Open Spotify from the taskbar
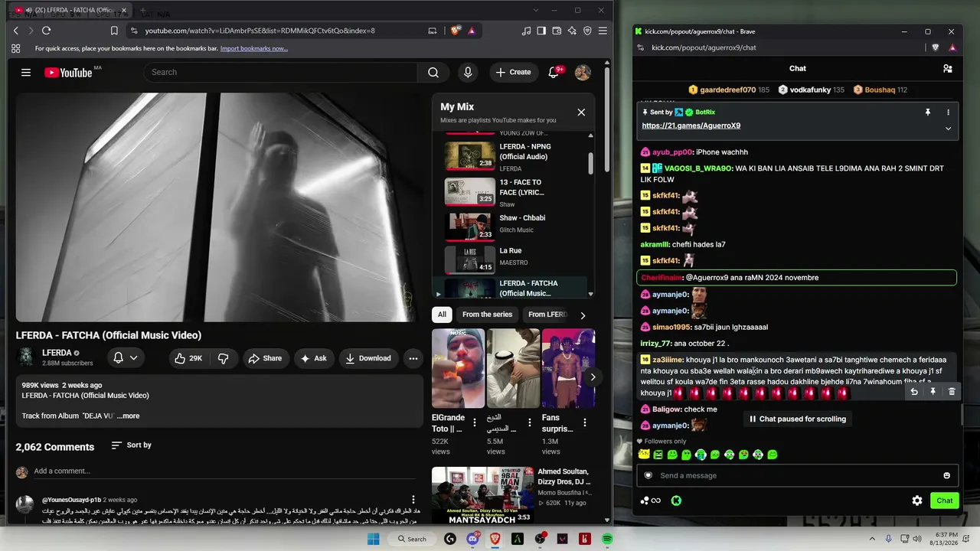 pyautogui.click(x=607, y=539)
